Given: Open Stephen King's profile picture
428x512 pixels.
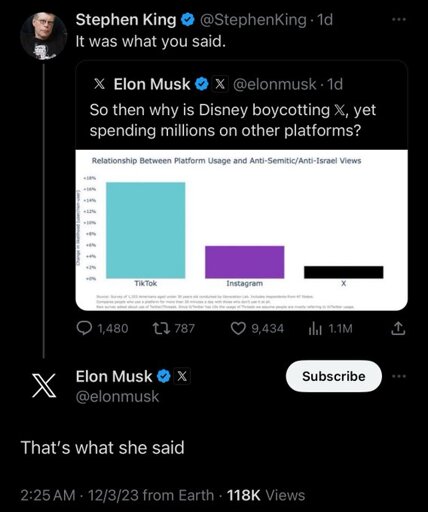Looking at the screenshot, I should tap(43, 36).
